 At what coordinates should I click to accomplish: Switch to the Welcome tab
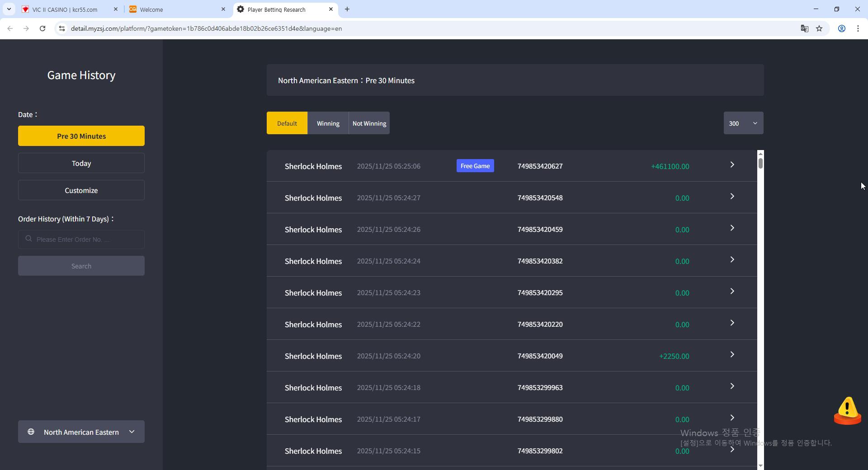pos(174,9)
